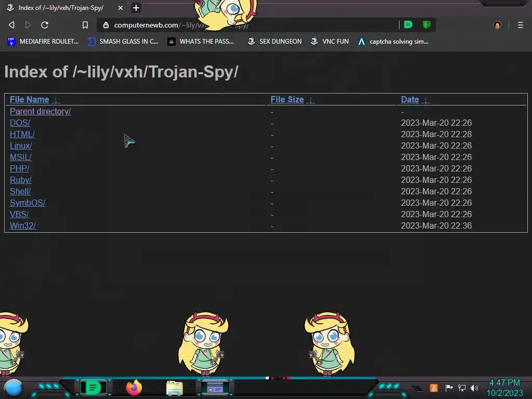Viewport: 532px width, 399px height.
Task: Open a new browser tab
Action: (136, 7)
